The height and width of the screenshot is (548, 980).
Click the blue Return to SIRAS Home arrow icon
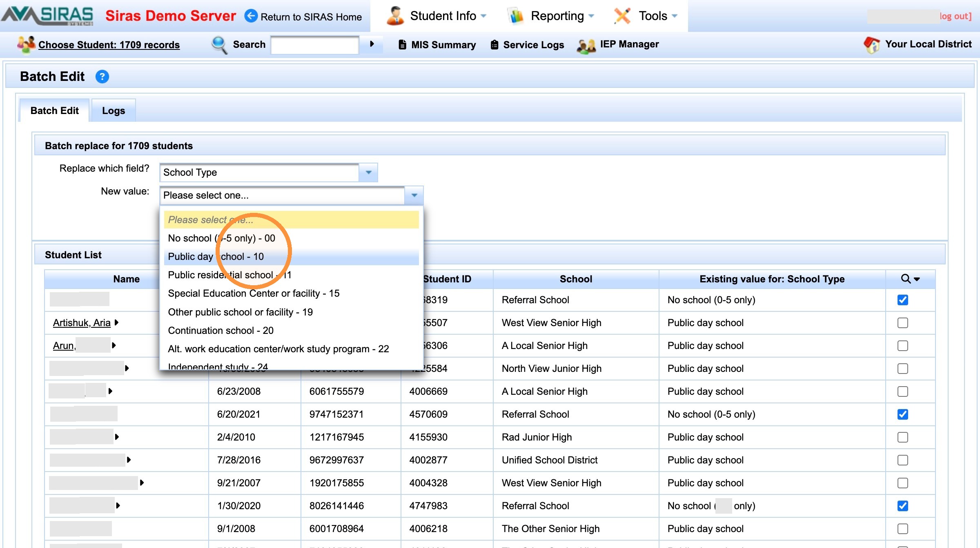(251, 16)
